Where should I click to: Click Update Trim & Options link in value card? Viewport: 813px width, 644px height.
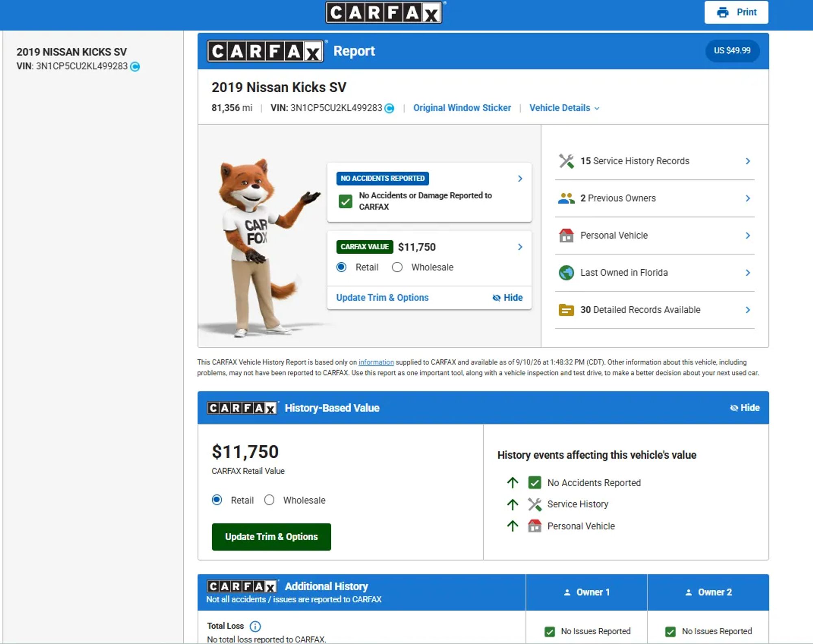click(382, 298)
